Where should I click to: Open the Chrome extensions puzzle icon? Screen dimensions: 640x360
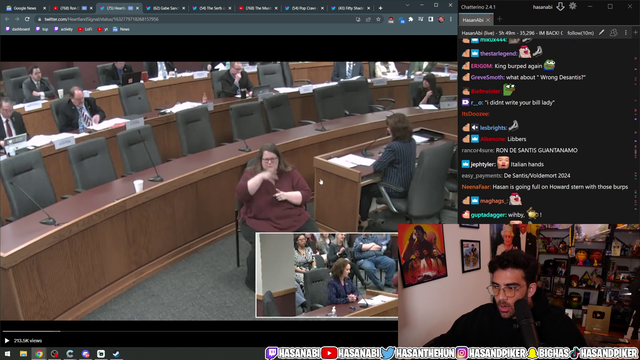click(411, 19)
